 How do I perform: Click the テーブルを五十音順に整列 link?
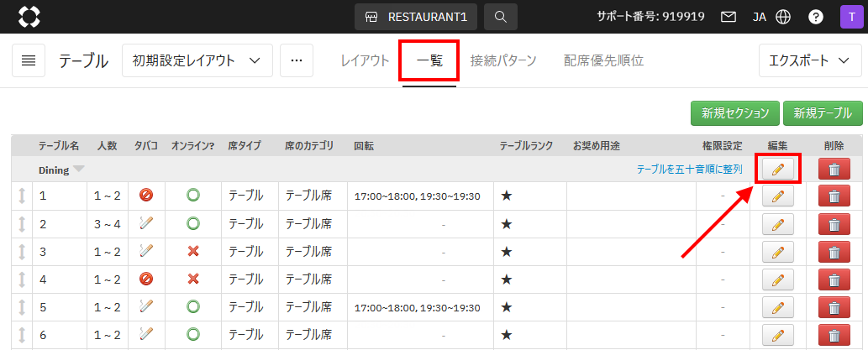pos(689,170)
